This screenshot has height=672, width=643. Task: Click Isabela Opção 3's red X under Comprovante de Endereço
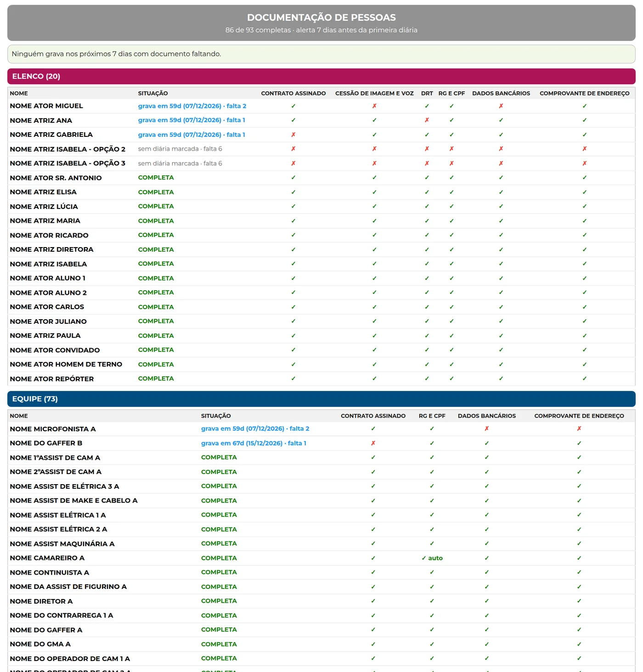click(585, 164)
